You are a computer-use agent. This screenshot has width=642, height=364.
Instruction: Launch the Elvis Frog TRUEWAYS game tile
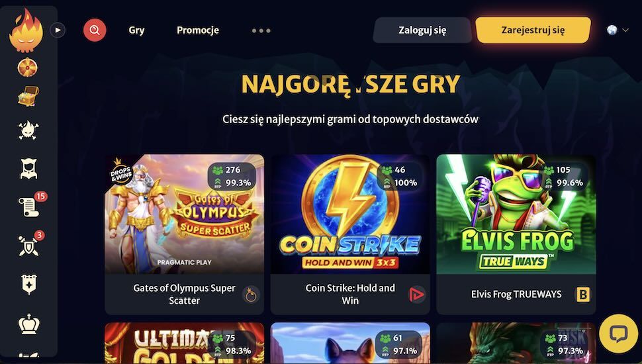tap(516, 234)
